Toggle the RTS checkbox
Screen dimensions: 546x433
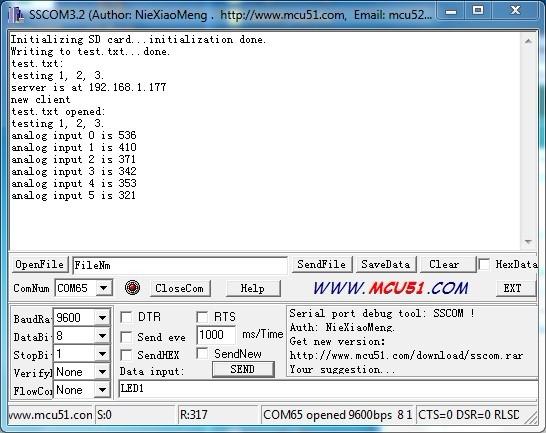pyautogui.click(x=202, y=317)
